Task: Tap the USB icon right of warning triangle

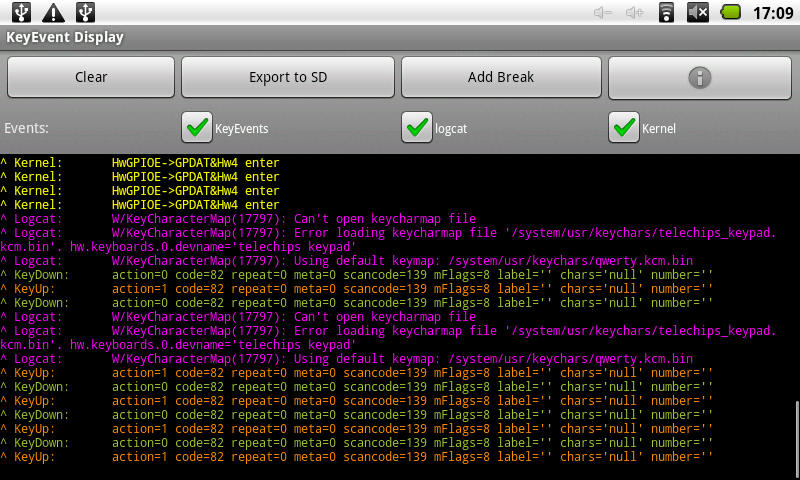Action: (x=86, y=13)
